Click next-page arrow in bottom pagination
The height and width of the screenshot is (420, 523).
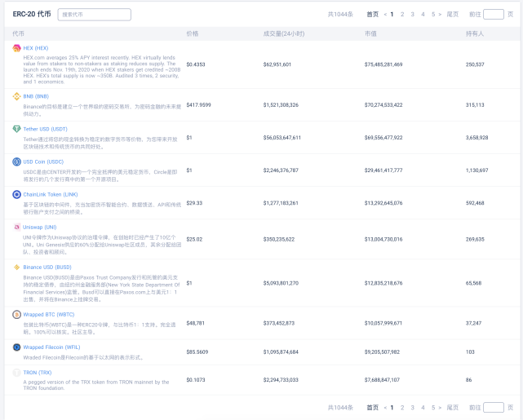click(x=440, y=407)
